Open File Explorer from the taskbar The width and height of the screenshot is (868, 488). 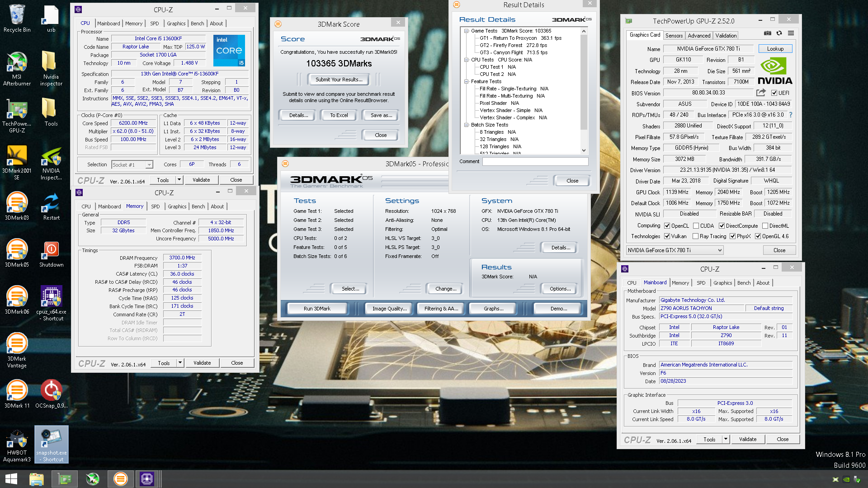click(x=37, y=479)
